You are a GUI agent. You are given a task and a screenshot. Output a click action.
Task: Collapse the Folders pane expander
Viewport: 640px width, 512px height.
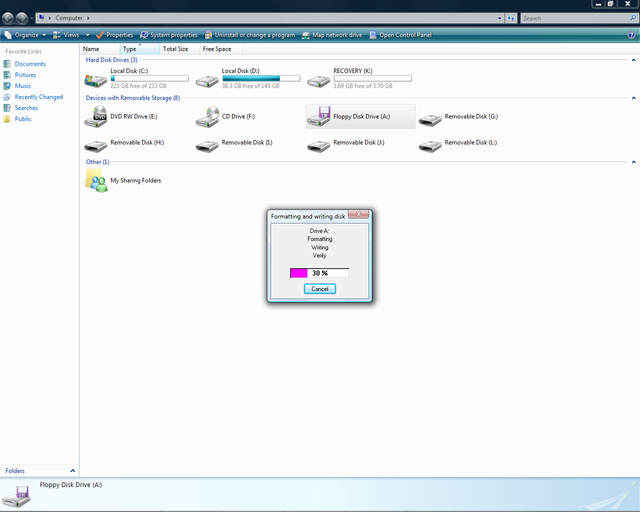[x=72, y=470]
